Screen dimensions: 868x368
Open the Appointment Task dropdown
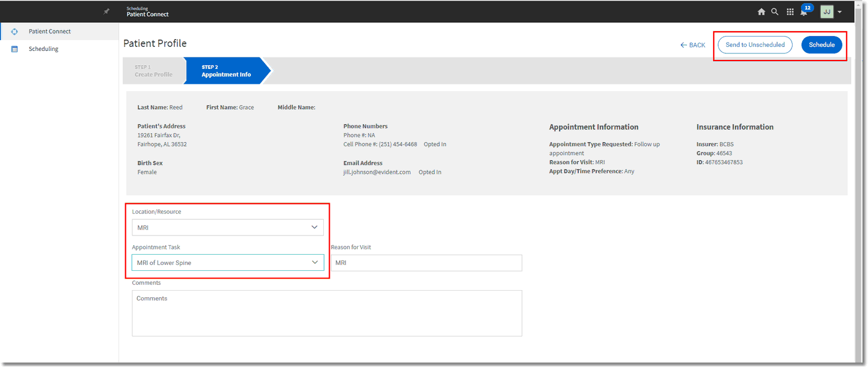coord(227,263)
